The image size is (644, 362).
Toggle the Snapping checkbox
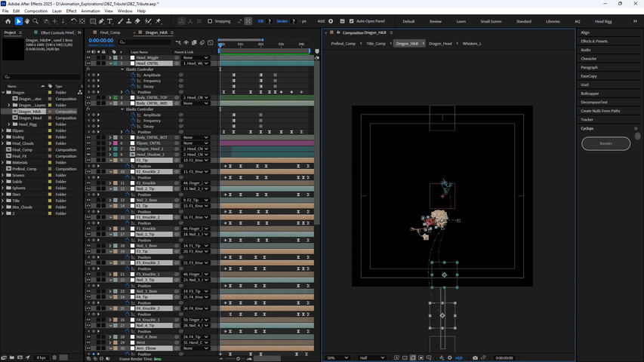point(210,21)
